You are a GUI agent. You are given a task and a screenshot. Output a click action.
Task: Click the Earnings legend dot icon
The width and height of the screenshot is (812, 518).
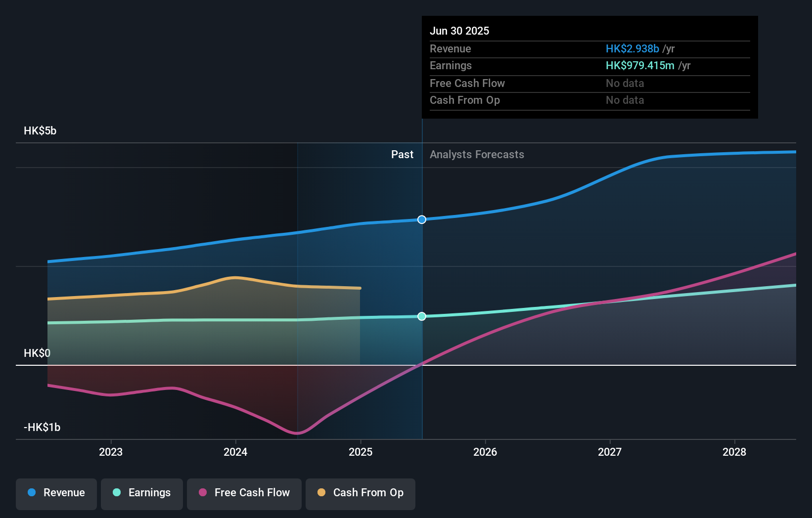tap(116, 493)
